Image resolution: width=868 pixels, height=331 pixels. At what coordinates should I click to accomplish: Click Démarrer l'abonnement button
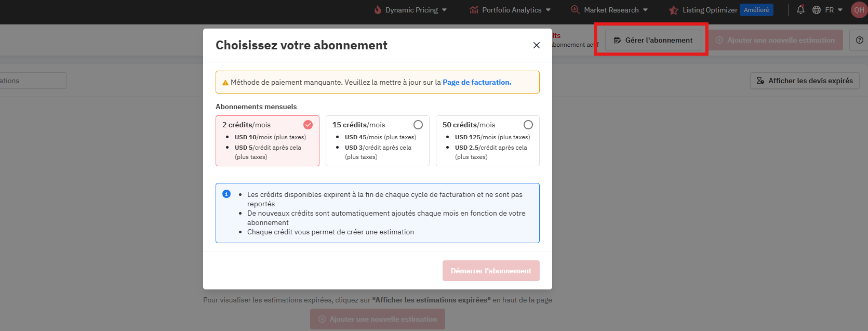click(x=491, y=271)
